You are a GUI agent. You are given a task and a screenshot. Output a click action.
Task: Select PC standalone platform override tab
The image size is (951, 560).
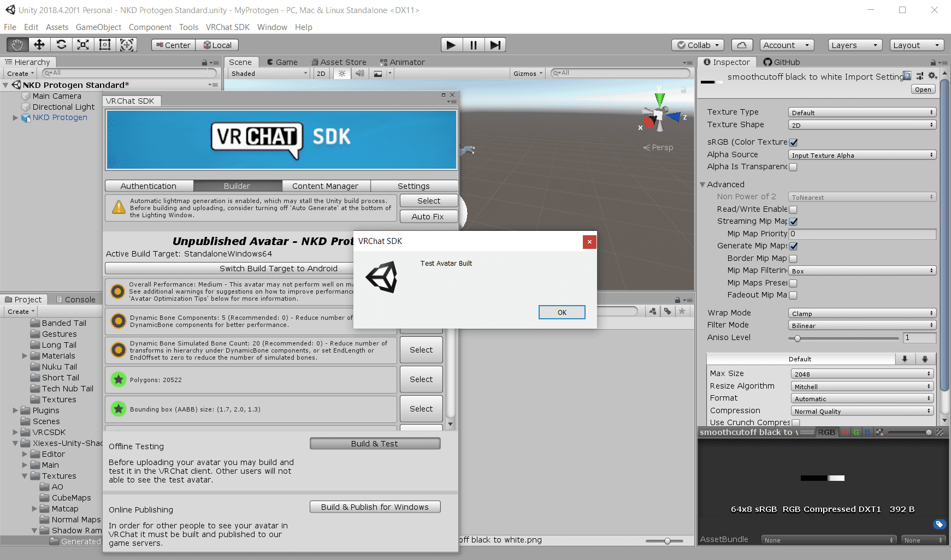click(x=905, y=359)
